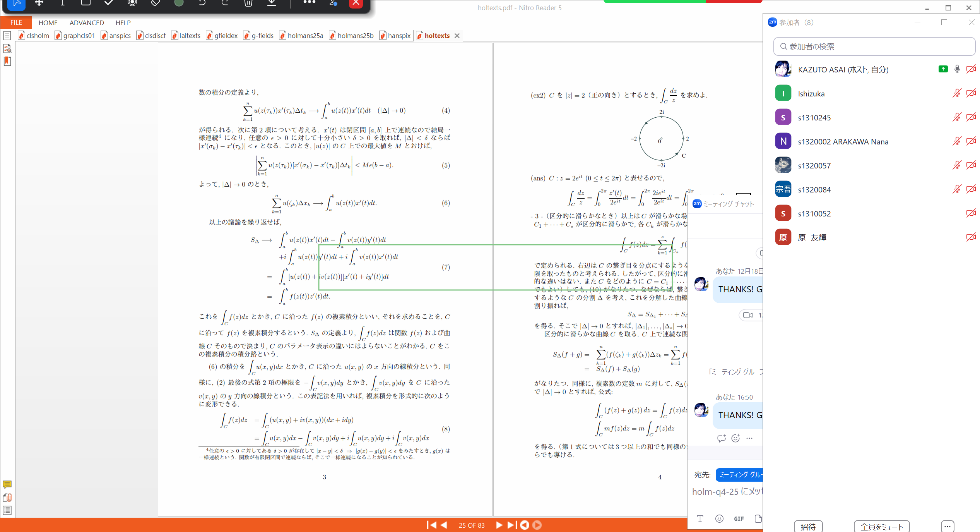The height and width of the screenshot is (532, 980).
Task: Open the annotation toolbar more options
Action: (309, 3)
